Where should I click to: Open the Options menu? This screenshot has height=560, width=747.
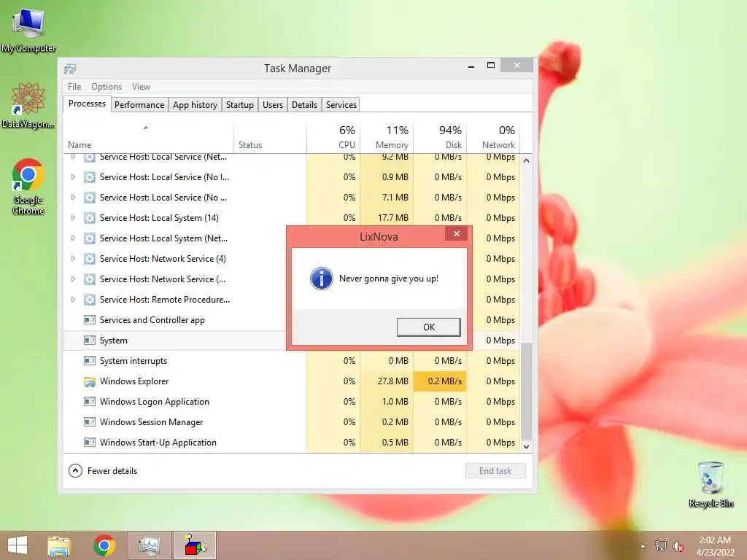[x=107, y=87]
